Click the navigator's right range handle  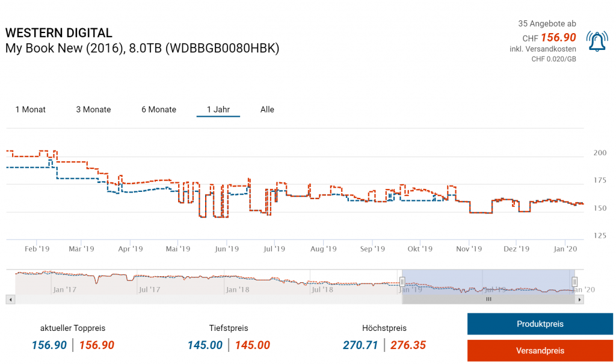(x=574, y=282)
